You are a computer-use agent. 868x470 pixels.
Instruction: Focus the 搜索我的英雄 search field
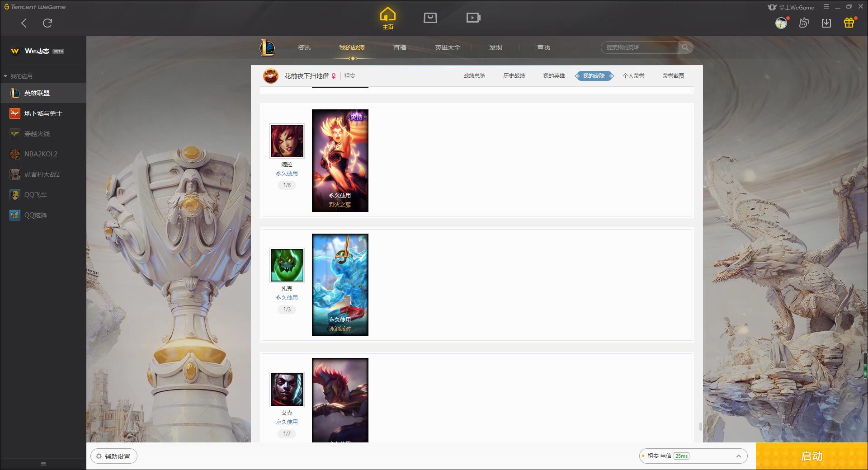pyautogui.click(x=640, y=47)
